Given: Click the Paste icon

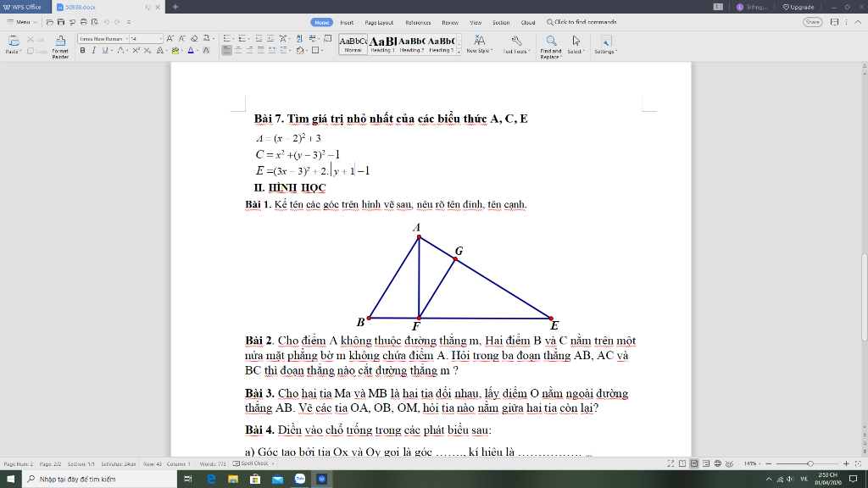Looking at the screenshot, I should click(x=14, y=41).
